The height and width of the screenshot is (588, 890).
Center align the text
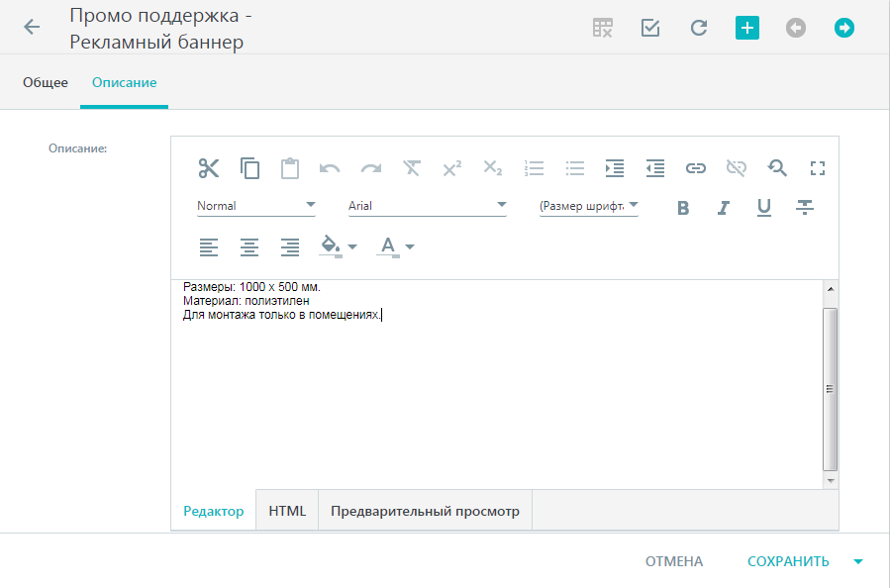coord(249,247)
